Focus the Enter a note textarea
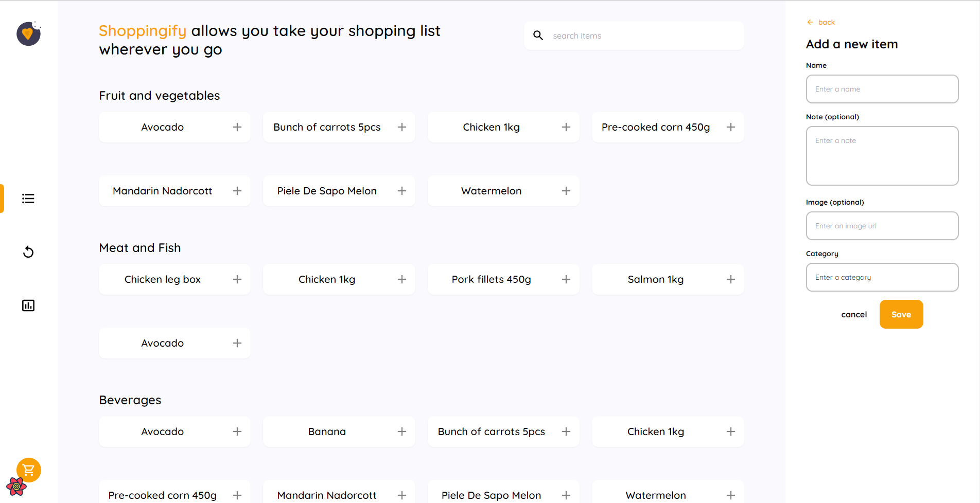Image resolution: width=980 pixels, height=503 pixels. point(882,156)
